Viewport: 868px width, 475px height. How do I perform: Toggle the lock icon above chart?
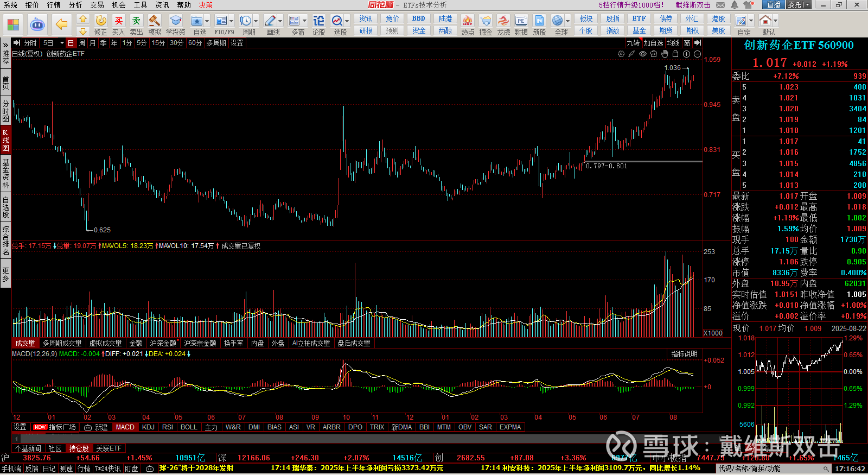(x=675, y=54)
